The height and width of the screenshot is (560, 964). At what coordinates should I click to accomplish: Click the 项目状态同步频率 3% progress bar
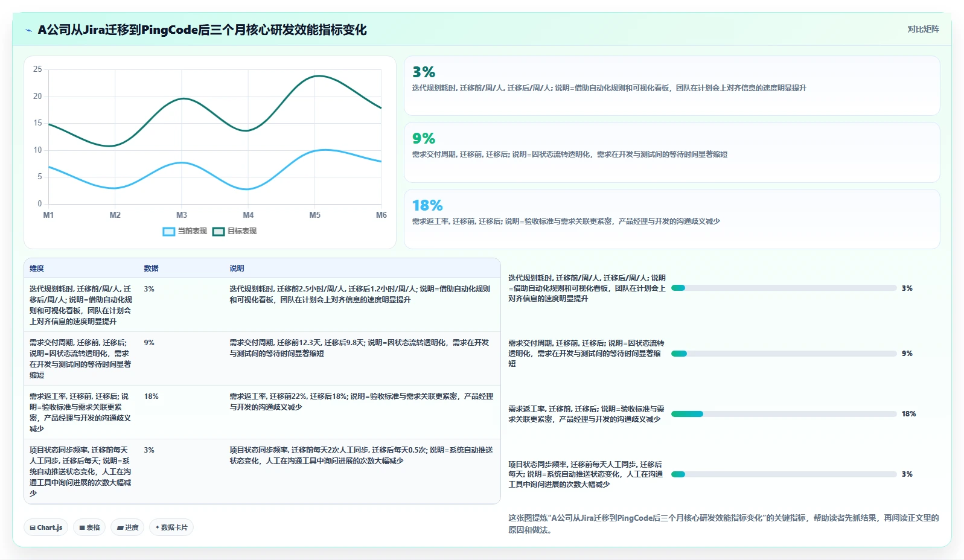click(x=784, y=474)
